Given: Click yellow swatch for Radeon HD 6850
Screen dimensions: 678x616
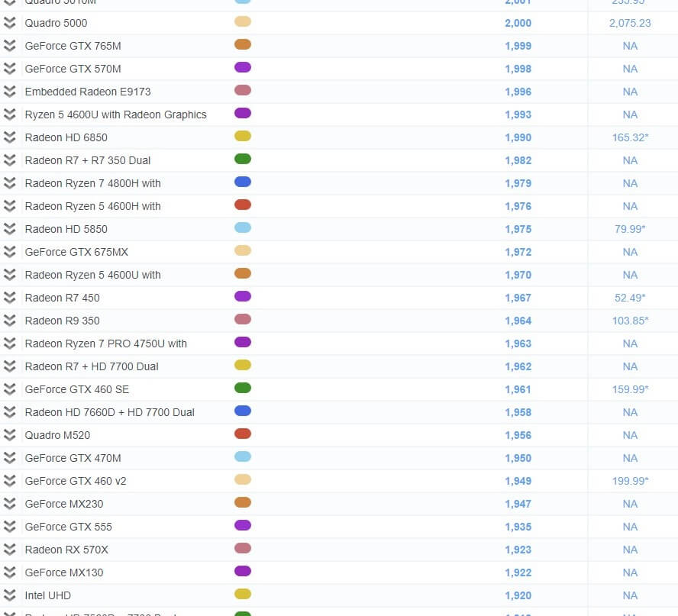Looking at the screenshot, I should click(243, 136).
